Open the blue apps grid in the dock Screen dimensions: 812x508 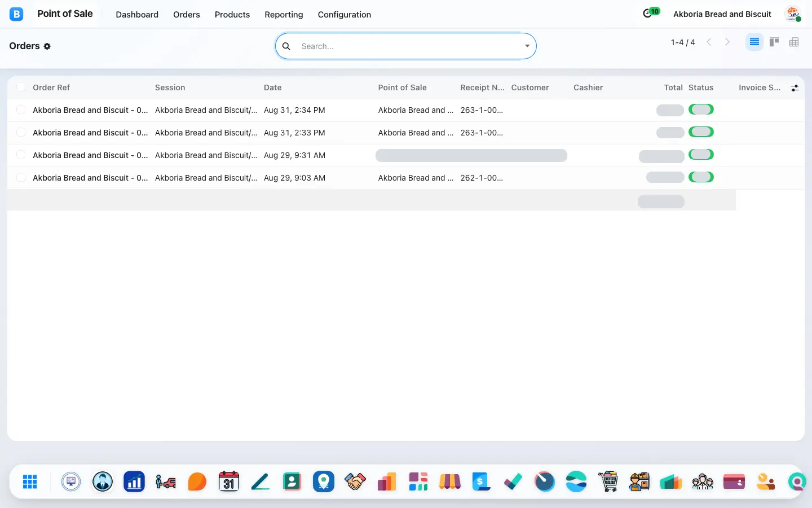(x=30, y=482)
